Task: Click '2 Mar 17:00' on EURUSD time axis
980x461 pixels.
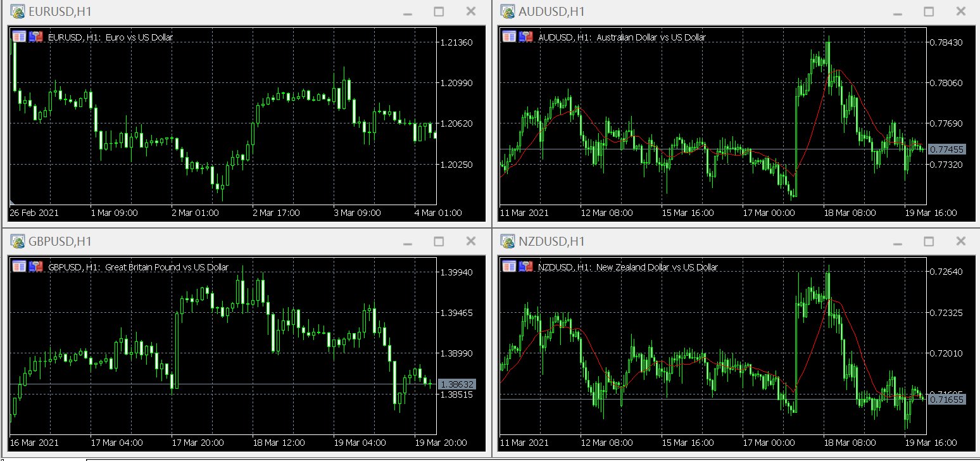Action: tap(276, 213)
